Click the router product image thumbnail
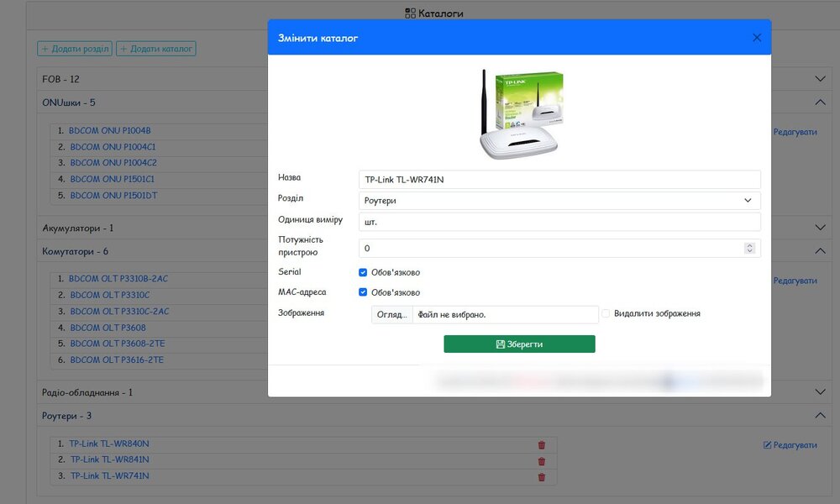Viewport: 840px width, 504px height. coord(520,115)
